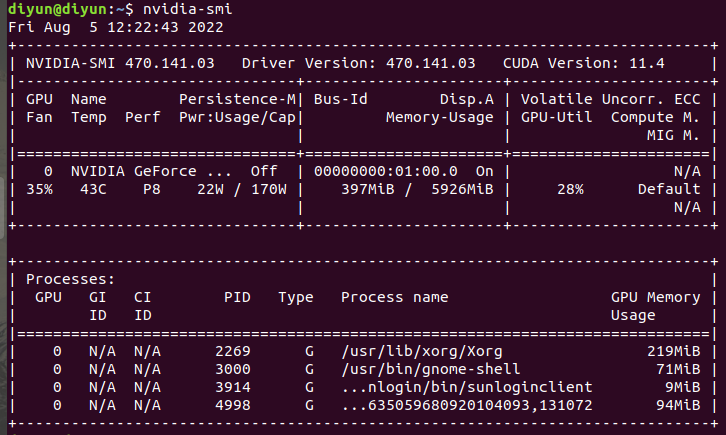
Task: Click the 35% fan speed value
Action: pyautogui.click(x=39, y=189)
